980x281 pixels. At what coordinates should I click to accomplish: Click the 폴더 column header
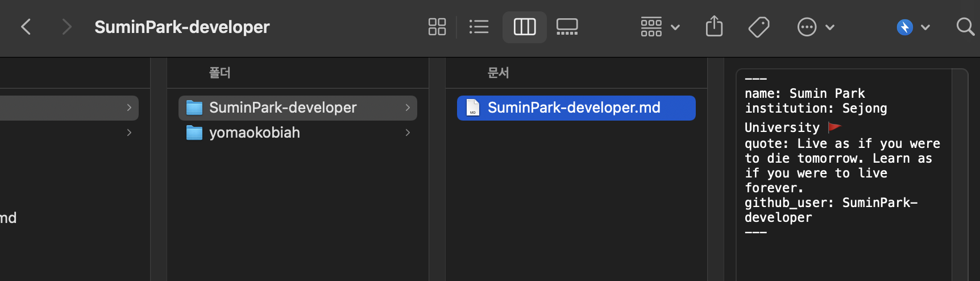tap(220, 72)
